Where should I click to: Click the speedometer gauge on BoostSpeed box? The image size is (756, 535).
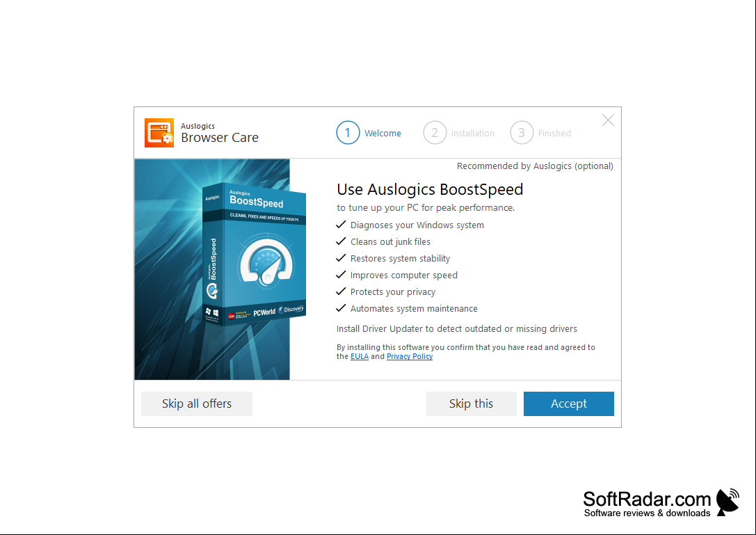point(266,261)
